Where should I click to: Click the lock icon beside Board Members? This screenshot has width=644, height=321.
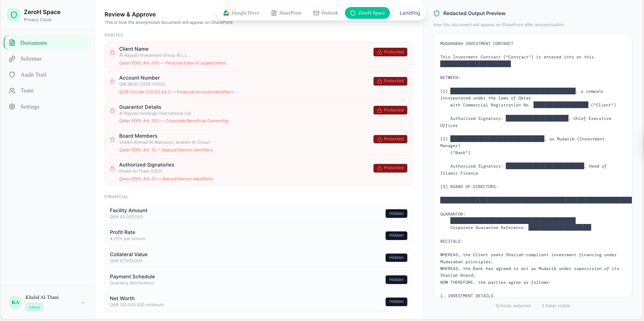point(113,139)
